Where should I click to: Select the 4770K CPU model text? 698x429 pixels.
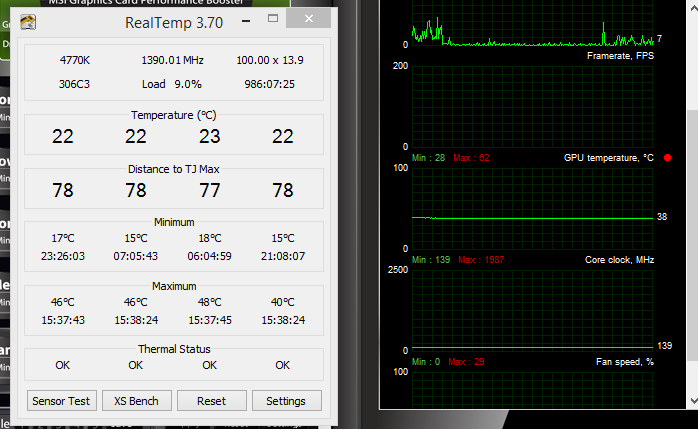pos(75,60)
